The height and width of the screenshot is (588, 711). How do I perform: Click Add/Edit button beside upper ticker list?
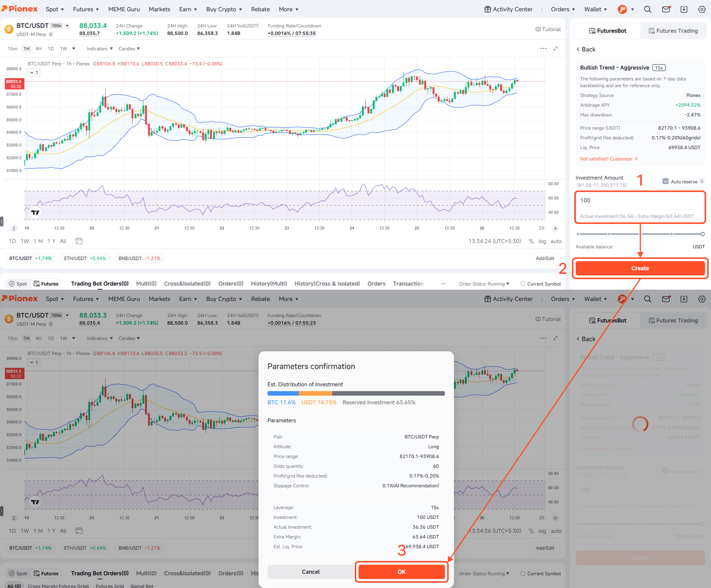coord(545,258)
